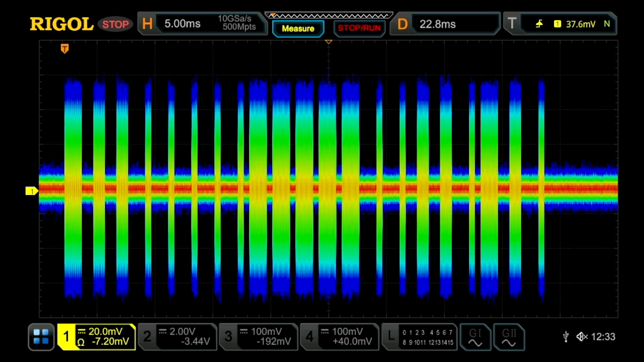Open the logic analyzer L digital channels panel
The image size is (644, 362).
(x=419, y=337)
